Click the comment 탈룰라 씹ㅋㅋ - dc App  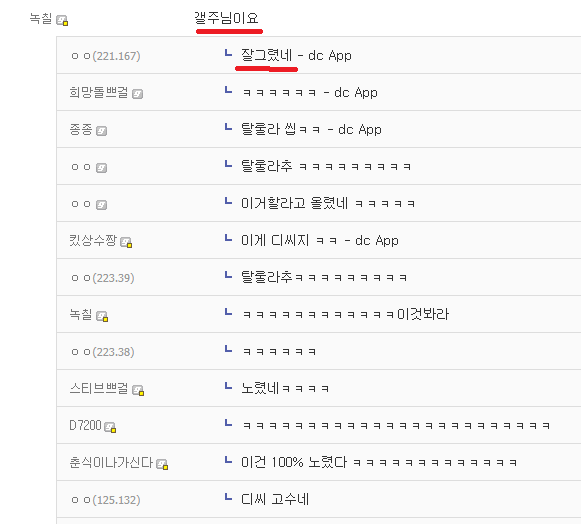[x=311, y=129]
